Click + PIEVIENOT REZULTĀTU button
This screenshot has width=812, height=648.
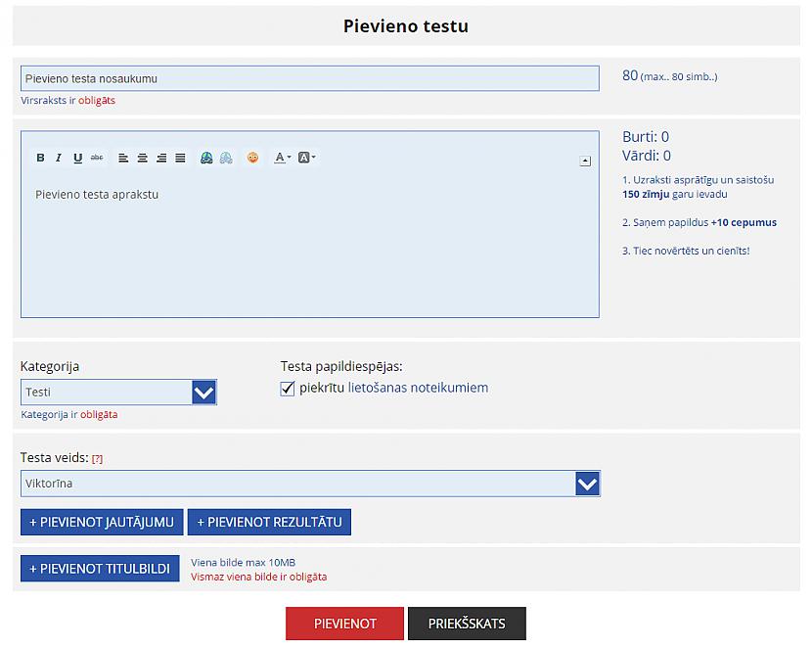[269, 522]
